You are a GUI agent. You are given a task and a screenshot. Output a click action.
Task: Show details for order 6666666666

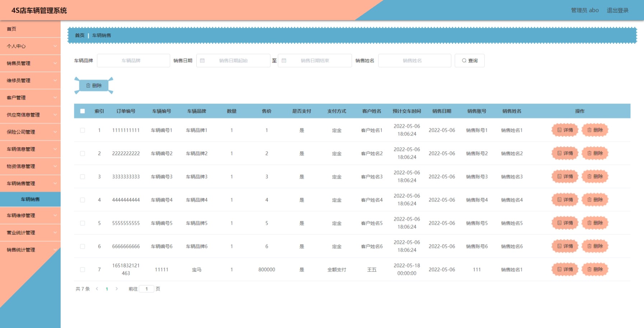[565, 246]
